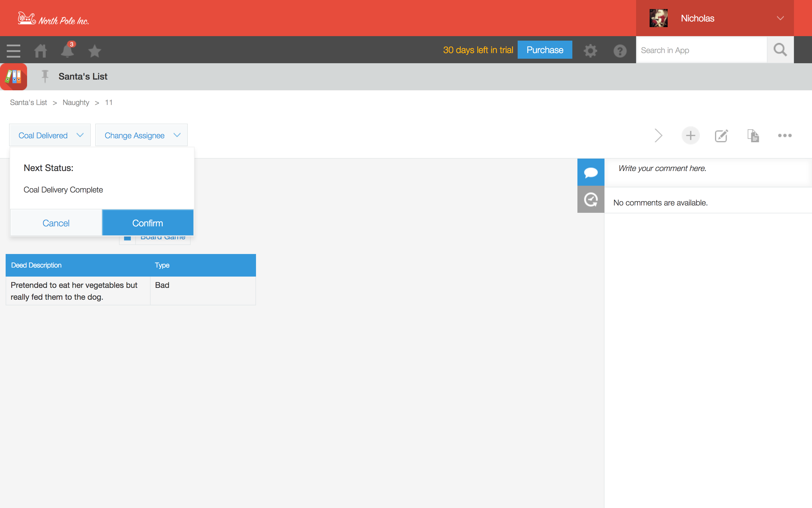
Task: Open the hamburger main menu
Action: coord(14,51)
